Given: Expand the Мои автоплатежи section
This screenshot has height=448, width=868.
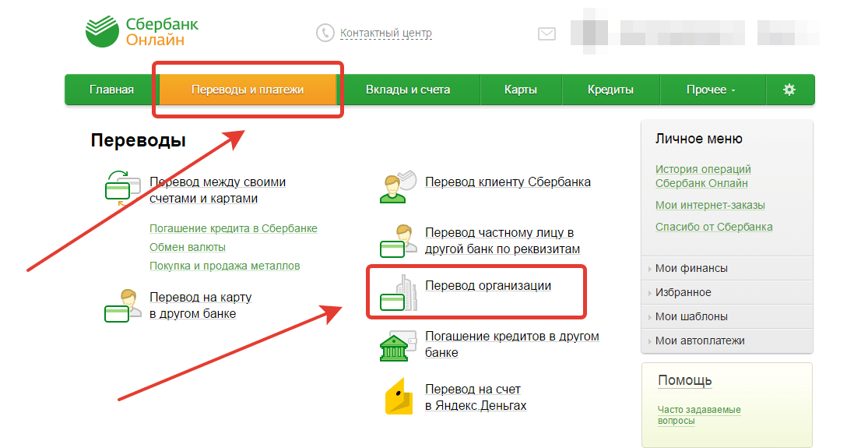Looking at the screenshot, I should click(x=727, y=340).
